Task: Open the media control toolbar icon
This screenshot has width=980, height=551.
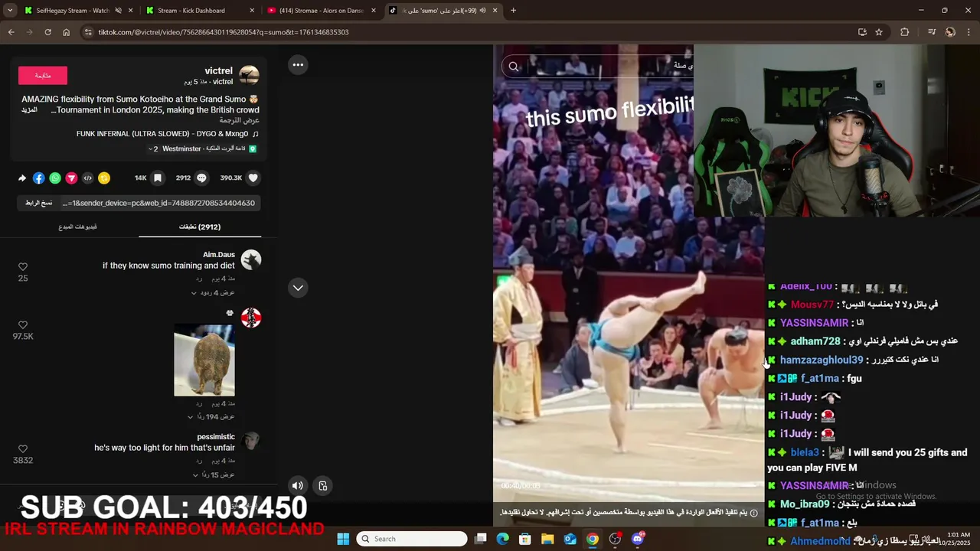Action: pyautogui.click(x=931, y=32)
